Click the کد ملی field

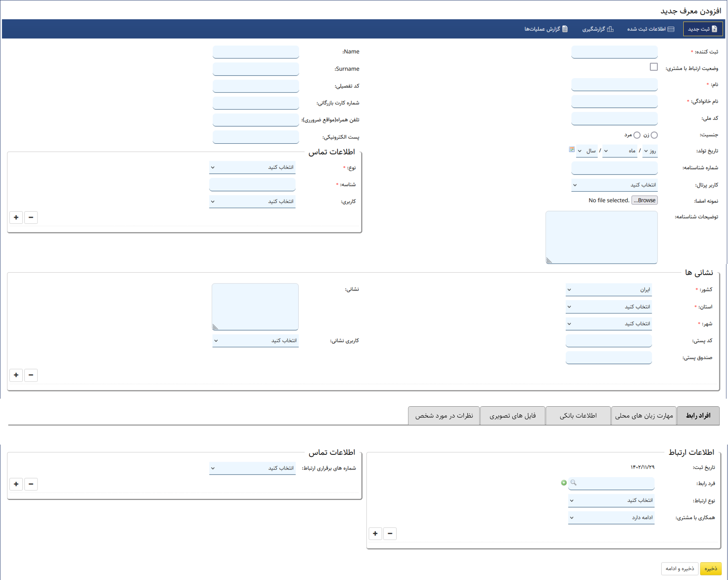click(x=614, y=118)
